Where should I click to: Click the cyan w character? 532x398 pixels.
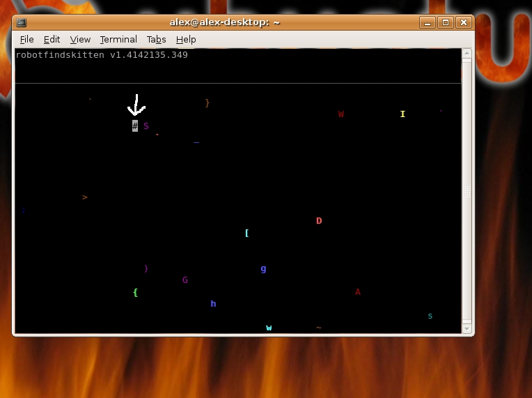[269, 328]
